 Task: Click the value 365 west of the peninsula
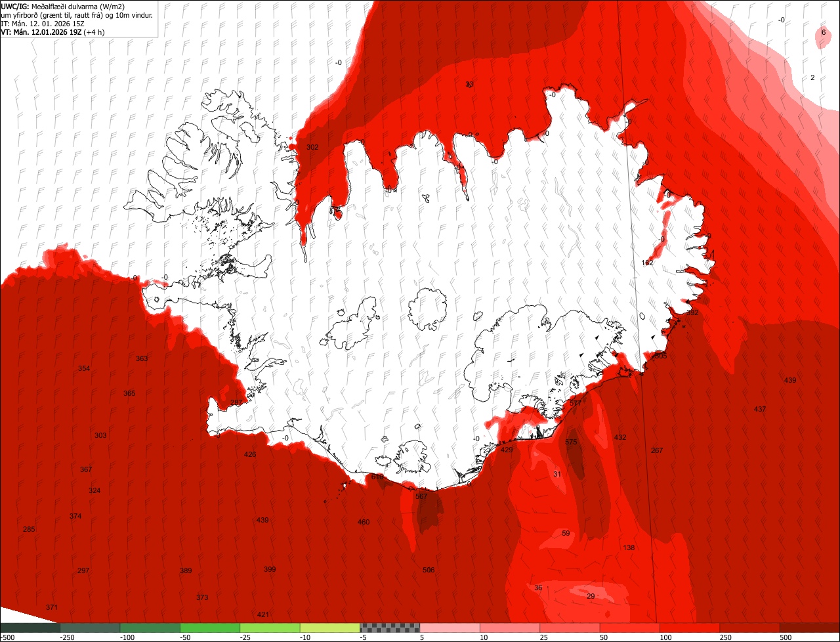[x=129, y=393]
